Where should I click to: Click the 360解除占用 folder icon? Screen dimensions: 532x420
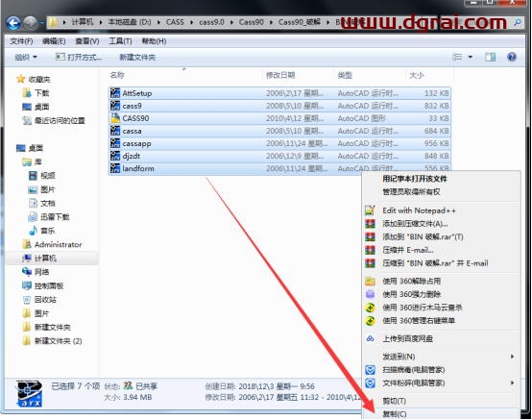pos(370,282)
